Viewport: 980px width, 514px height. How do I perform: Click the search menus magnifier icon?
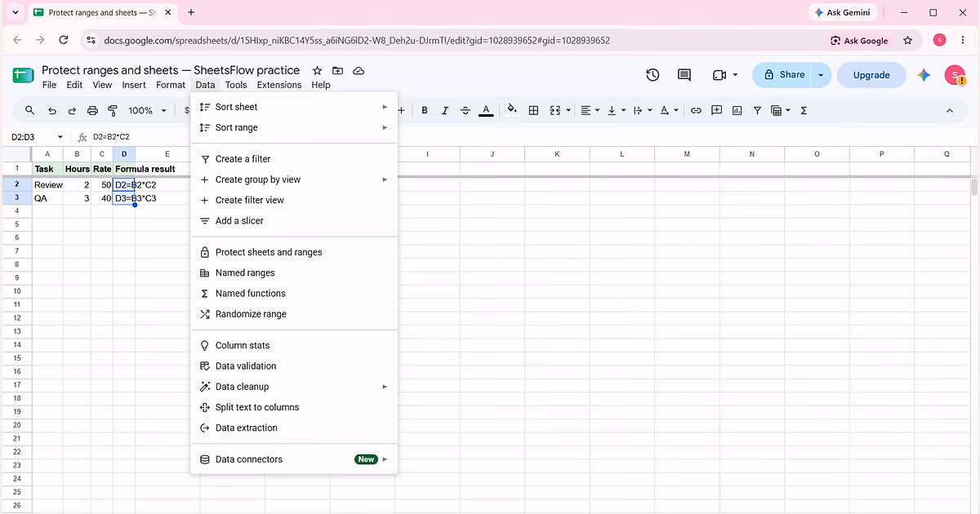click(30, 110)
